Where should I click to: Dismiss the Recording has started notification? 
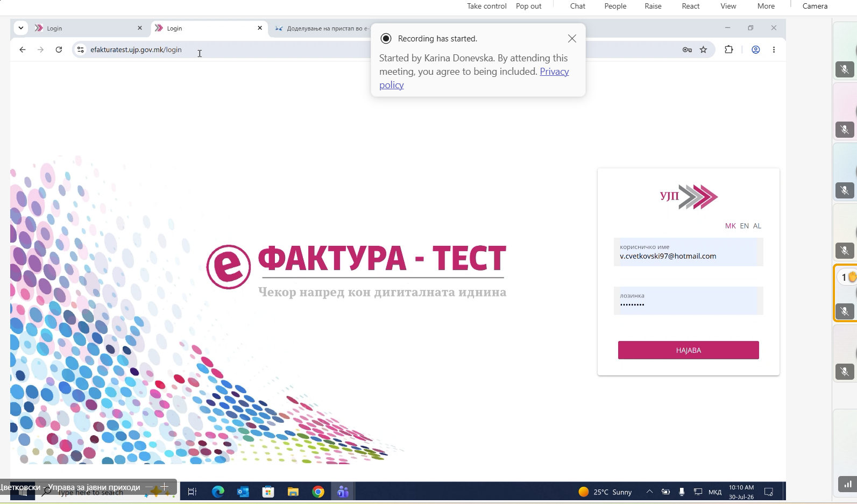[572, 39]
